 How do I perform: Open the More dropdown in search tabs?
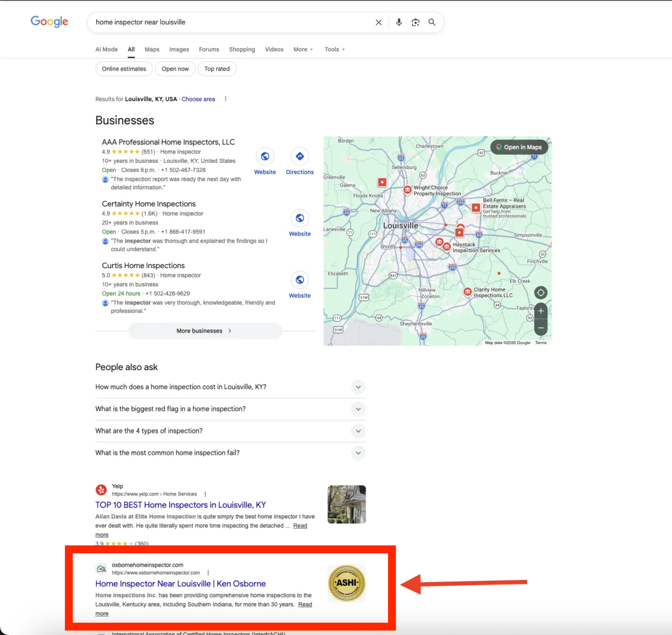[x=303, y=49]
